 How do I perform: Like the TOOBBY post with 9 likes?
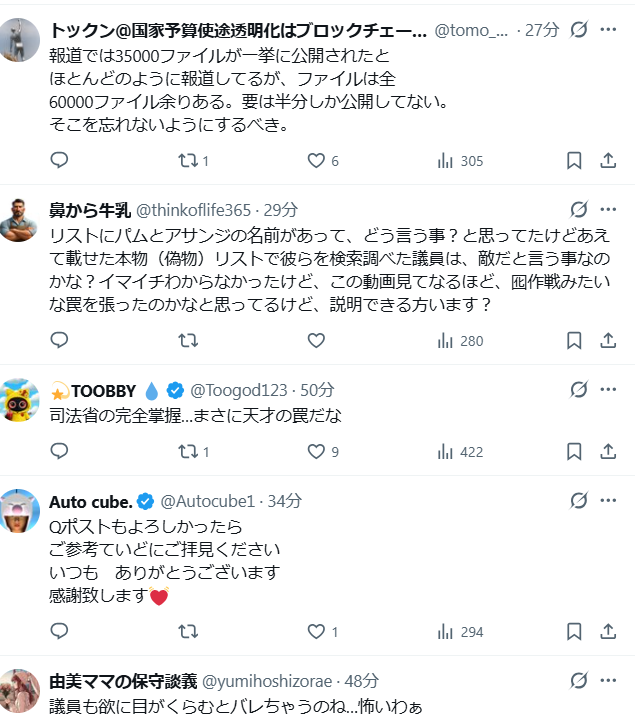tap(316, 452)
